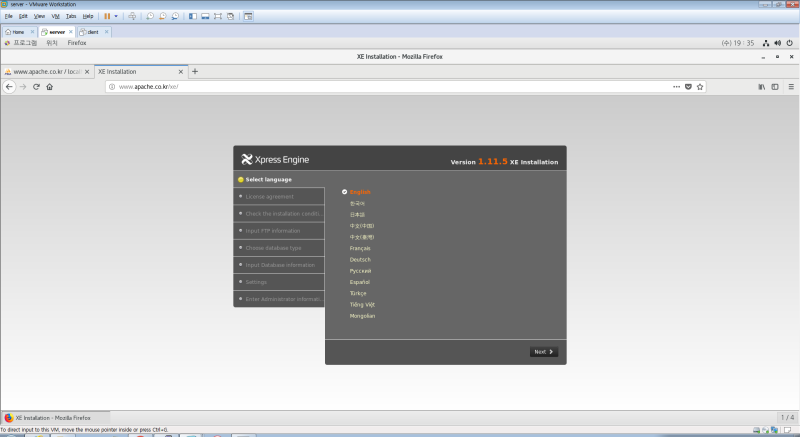This screenshot has width=800, height=437.
Task: Open VMware File menu
Action: coord(9,16)
